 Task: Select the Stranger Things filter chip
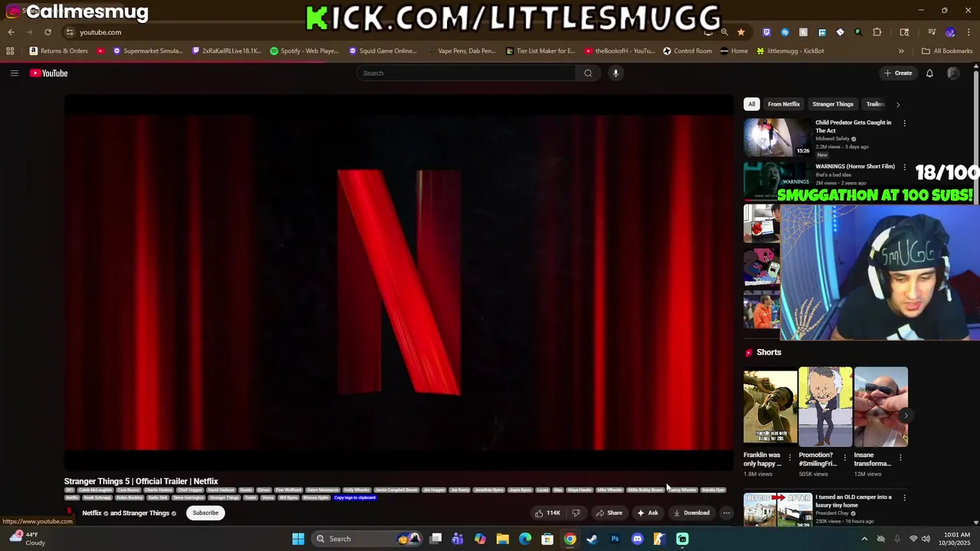pos(833,104)
